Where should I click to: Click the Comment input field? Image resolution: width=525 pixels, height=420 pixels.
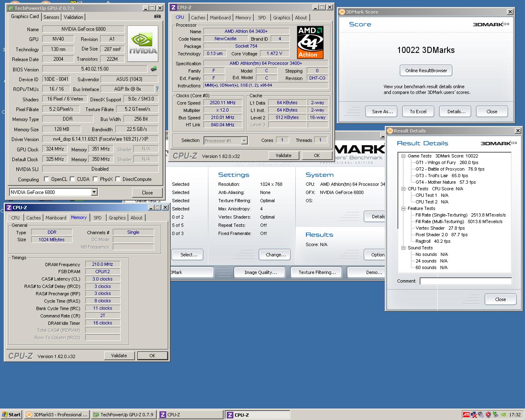(466, 281)
